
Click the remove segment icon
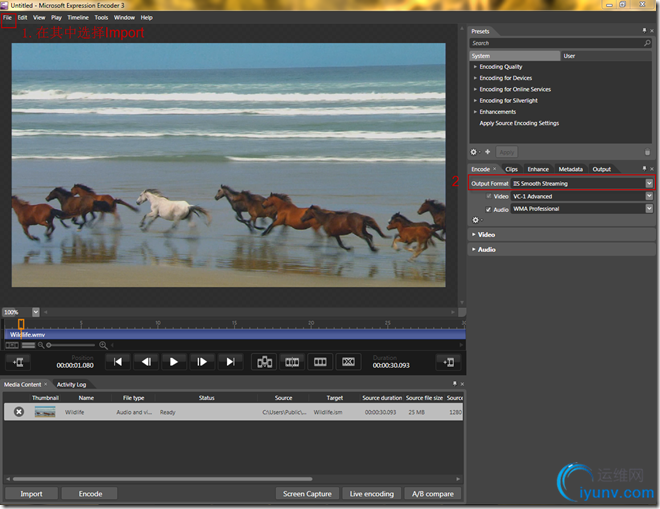pos(348,362)
